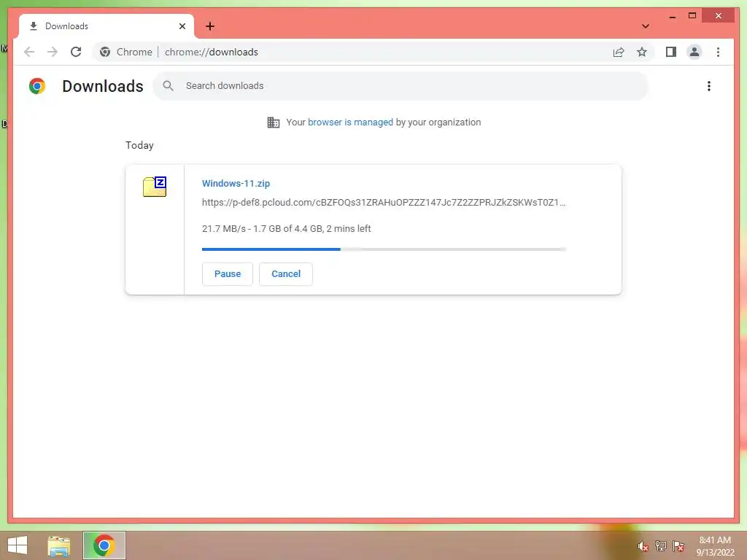Screen dimensions: 747x560
Task: Open a new tab with the plus button
Action: coord(210,26)
